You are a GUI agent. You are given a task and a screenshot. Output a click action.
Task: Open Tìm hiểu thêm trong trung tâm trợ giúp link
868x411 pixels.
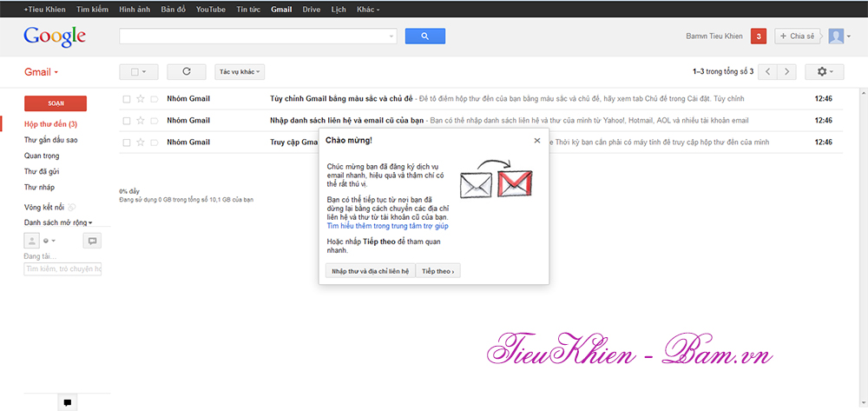[x=387, y=226]
